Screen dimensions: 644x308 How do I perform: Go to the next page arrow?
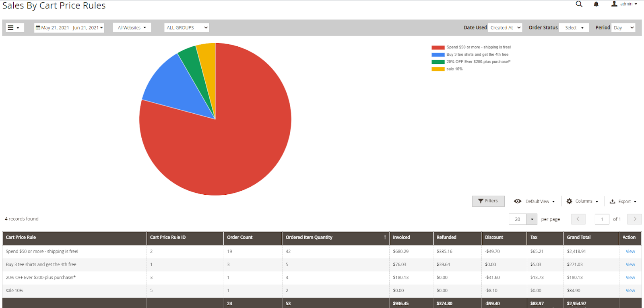(x=634, y=219)
